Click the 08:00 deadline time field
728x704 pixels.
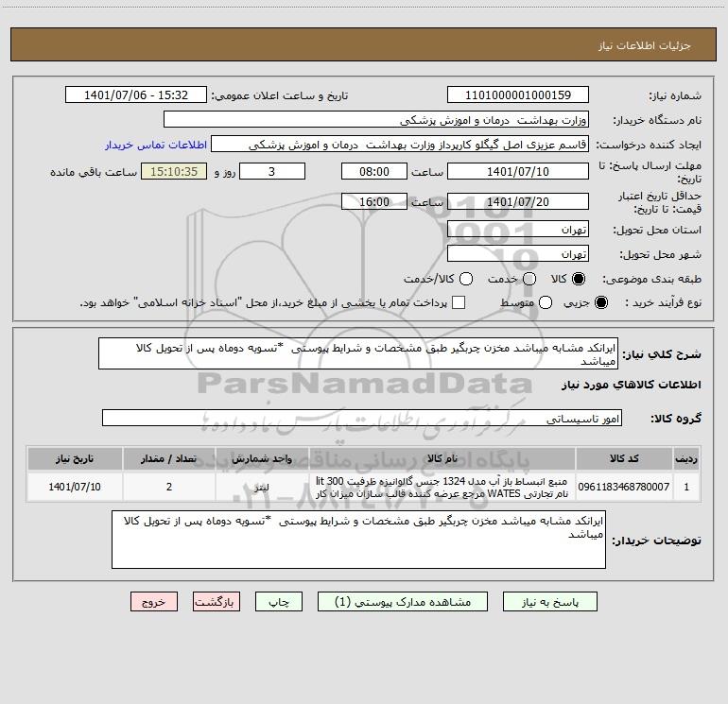[374, 171]
